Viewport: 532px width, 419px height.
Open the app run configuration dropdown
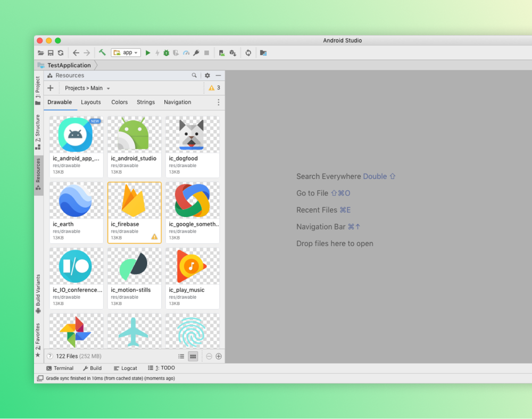point(126,53)
